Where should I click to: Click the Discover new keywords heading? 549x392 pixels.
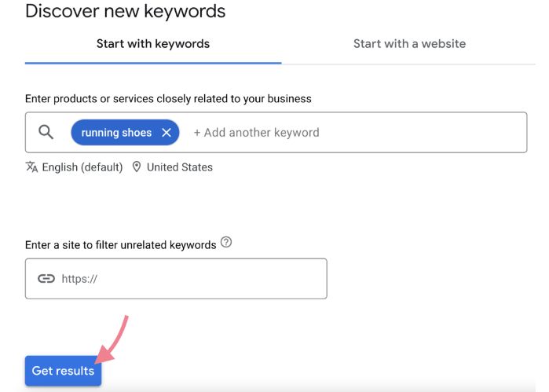126,12
